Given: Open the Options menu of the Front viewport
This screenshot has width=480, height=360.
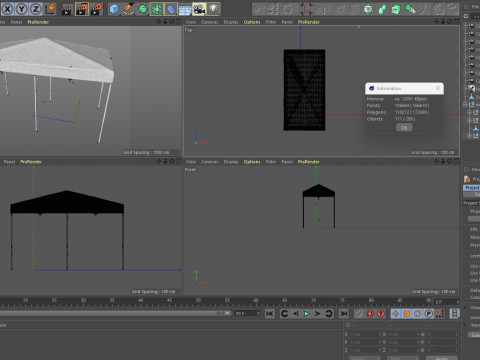Looking at the screenshot, I should tap(252, 162).
